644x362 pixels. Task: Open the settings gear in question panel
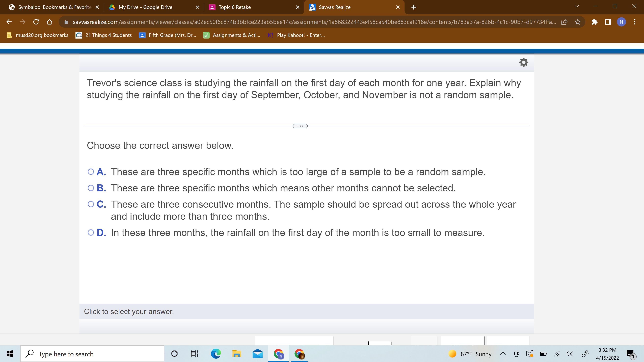523,63
